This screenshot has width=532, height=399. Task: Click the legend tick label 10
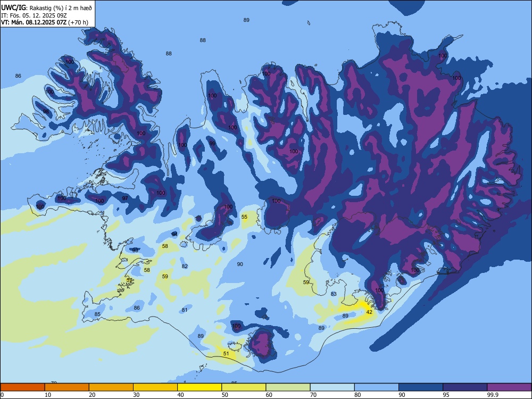(x=48, y=395)
